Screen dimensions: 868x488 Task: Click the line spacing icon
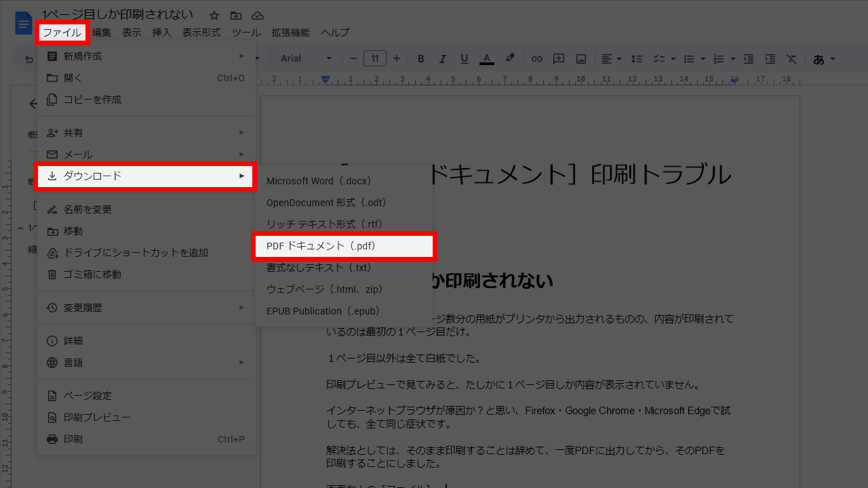point(637,59)
